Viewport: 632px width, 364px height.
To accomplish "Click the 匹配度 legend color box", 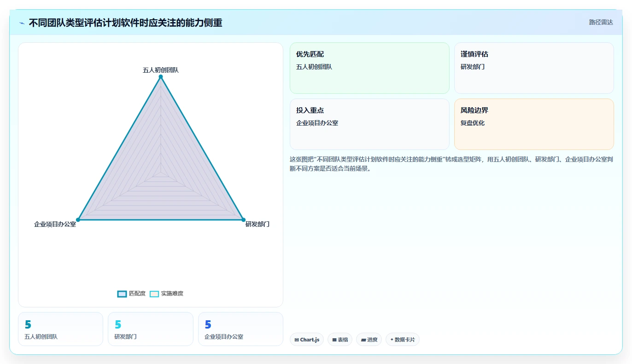I will point(122,294).
